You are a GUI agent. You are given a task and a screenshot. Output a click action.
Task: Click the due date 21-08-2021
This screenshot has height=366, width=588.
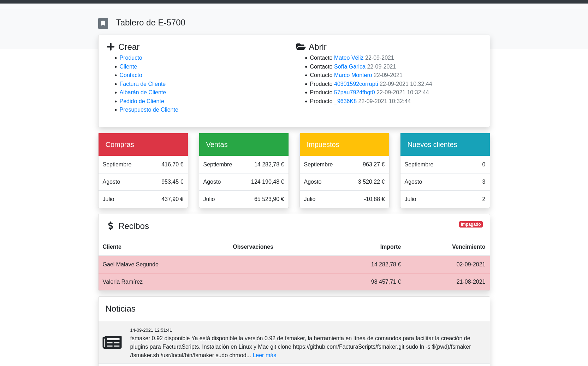(471, 282)
